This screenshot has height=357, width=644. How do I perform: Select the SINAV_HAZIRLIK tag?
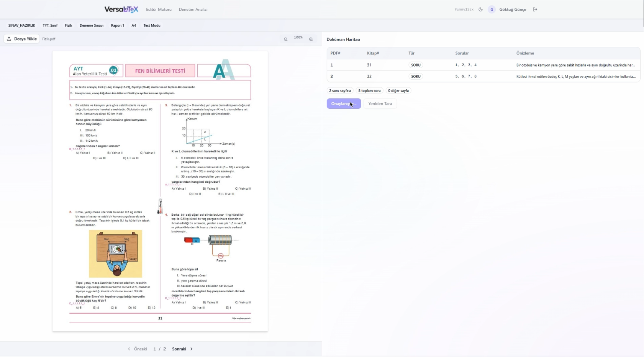tap(22, 26)
